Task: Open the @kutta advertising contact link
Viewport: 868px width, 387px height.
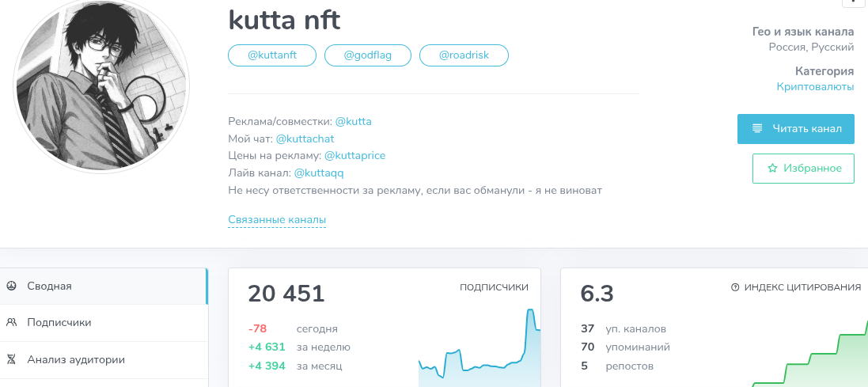Action: [353, 122]
